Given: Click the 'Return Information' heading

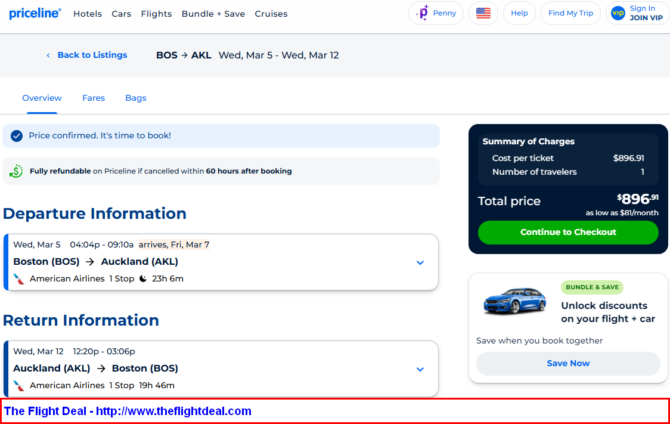Looking at the screenshot, I should coord(81,320).
